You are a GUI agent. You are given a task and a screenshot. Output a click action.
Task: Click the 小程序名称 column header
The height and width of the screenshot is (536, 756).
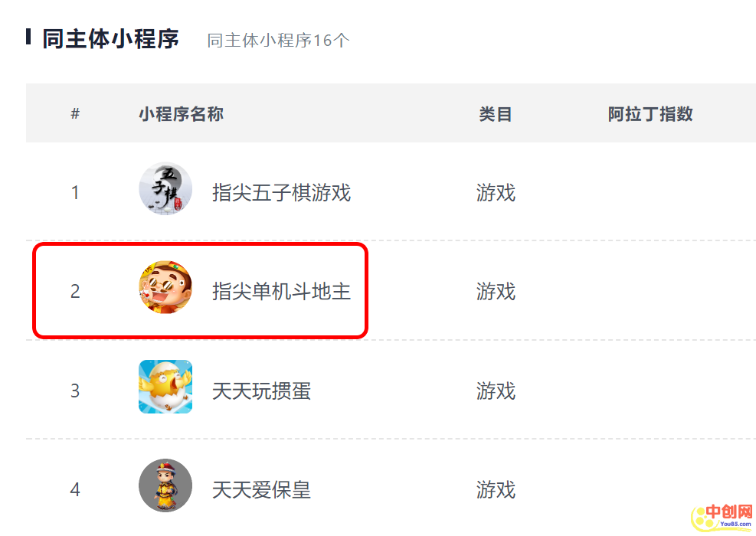coord(182,114)
